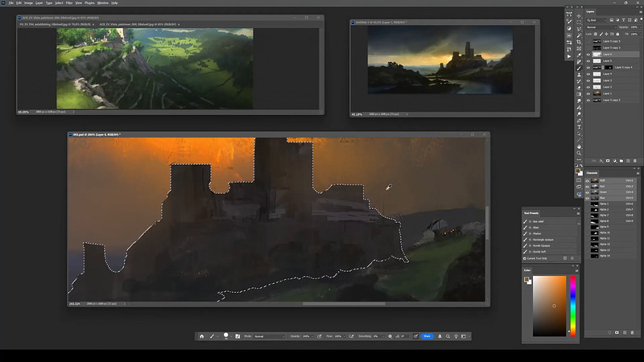Select the Layer 2 row
Viewport: 644px width, 362px height.
coord(612,87)
